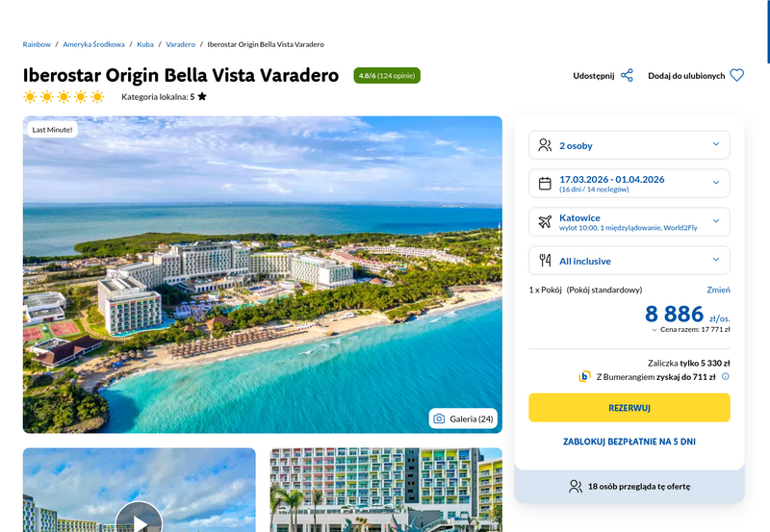This screenshot has height=532, width=770.
Task: Open the 17.03.2026 - 01.04.2026 date dropdown
Action: (629, 183)
